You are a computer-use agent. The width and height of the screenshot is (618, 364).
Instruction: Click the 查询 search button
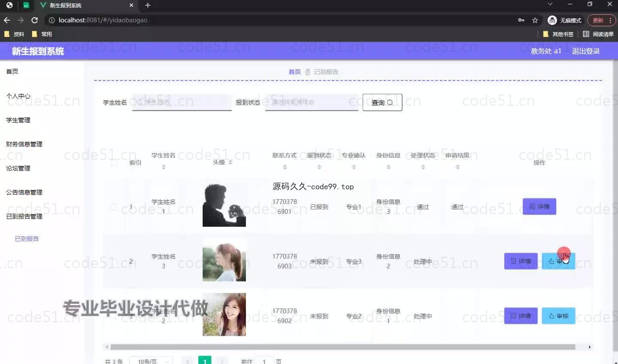(382, 103)
